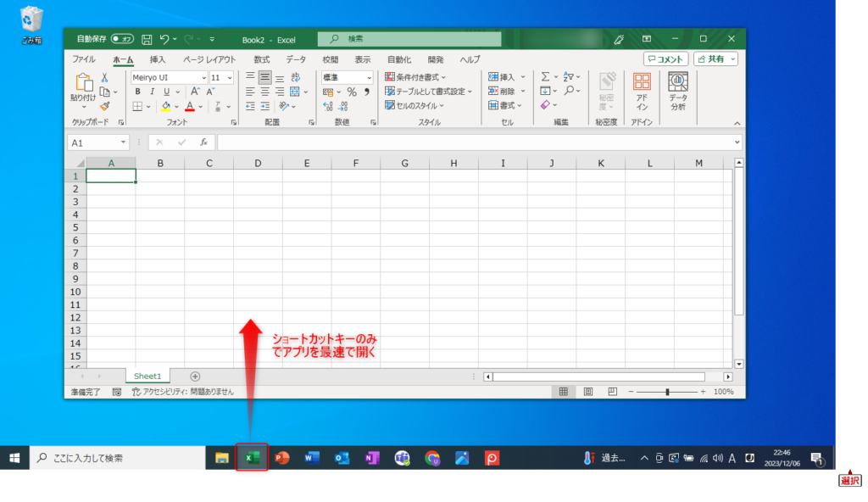This screenshot has width=868, height=502.
Task: Click the Share (共有) button
Action: pyautogui.click(x=715, y=59)
